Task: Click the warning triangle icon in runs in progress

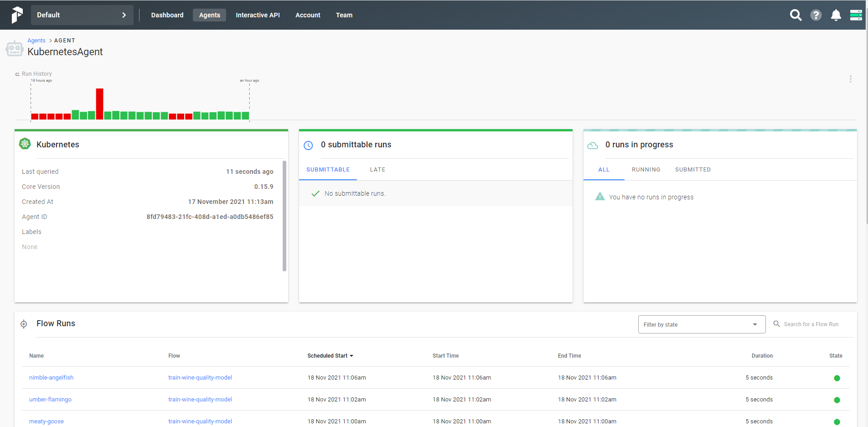Action: coord(600,197)
